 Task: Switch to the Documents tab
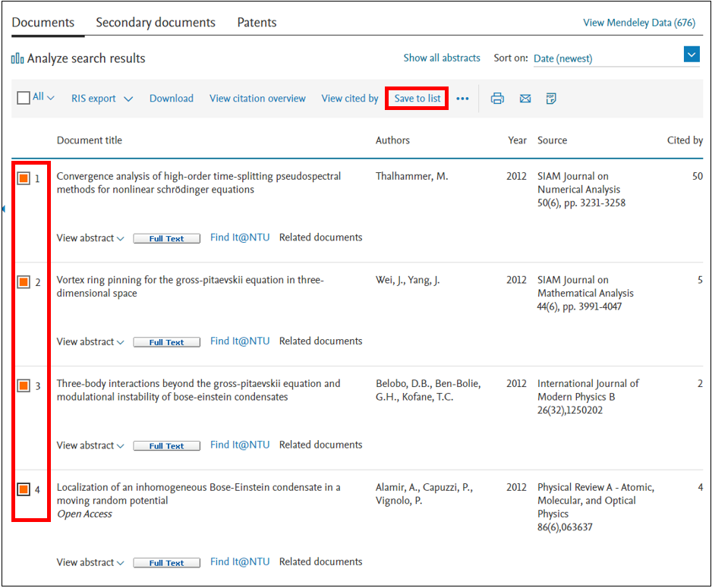(43, 22)
